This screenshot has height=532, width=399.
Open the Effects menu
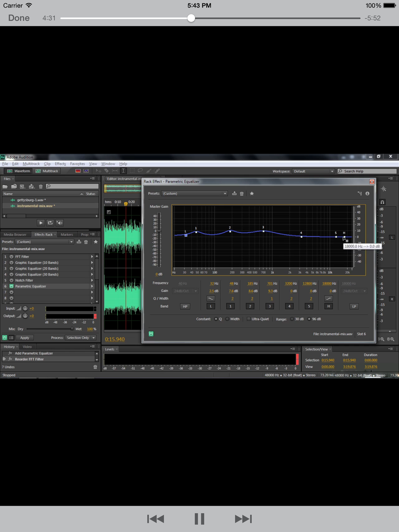[x=60, y=164]
